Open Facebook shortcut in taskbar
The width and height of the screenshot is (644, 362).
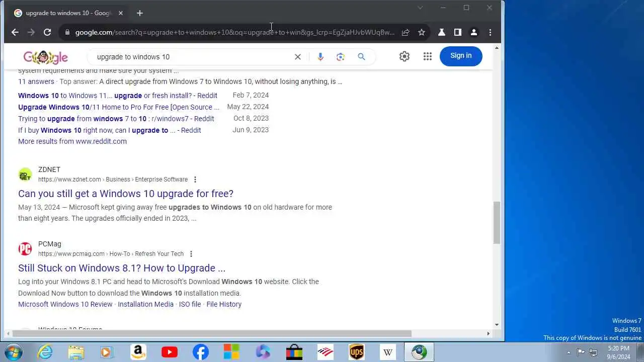point(201,352)
